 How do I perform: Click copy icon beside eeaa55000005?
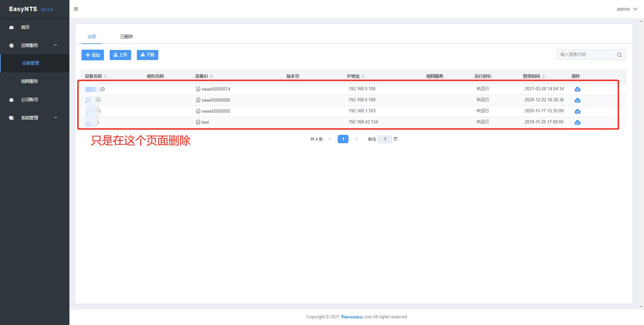[x=198, y=111]
